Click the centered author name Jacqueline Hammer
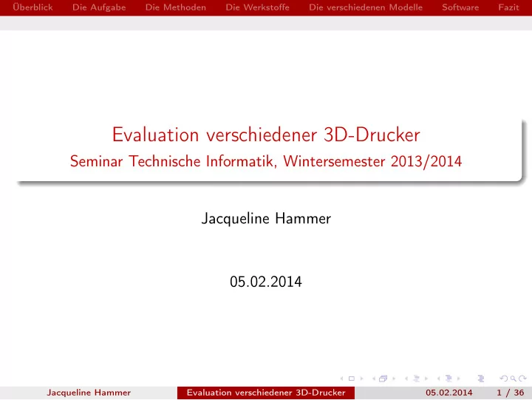 (x=266, y=218)
